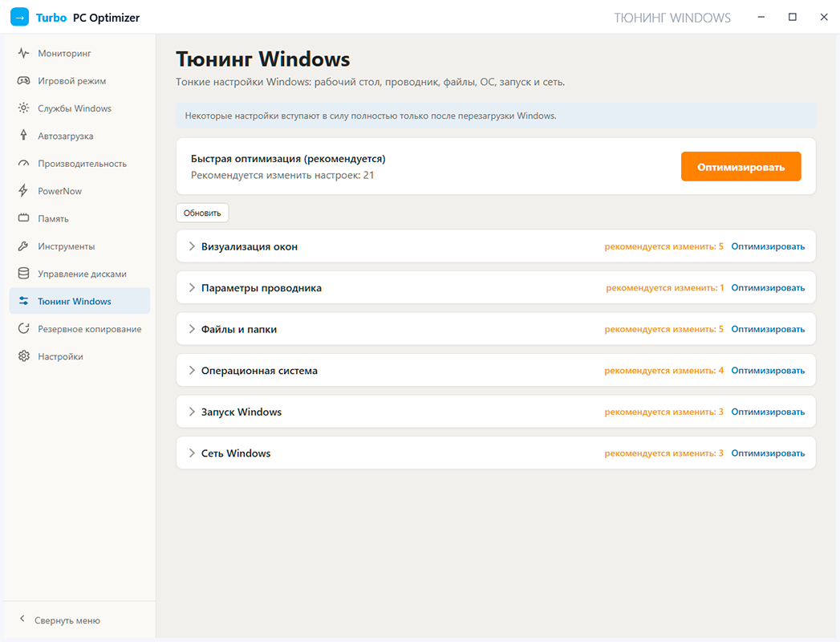Click Свернуть меню label at bottom
Screen dimensions: 840x642
click(x=67, y=620)
